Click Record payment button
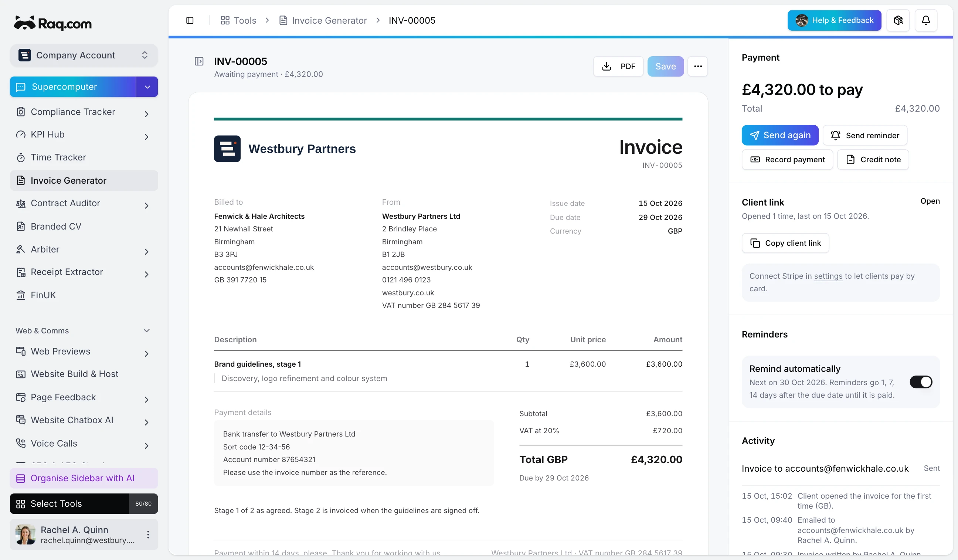 787,160
